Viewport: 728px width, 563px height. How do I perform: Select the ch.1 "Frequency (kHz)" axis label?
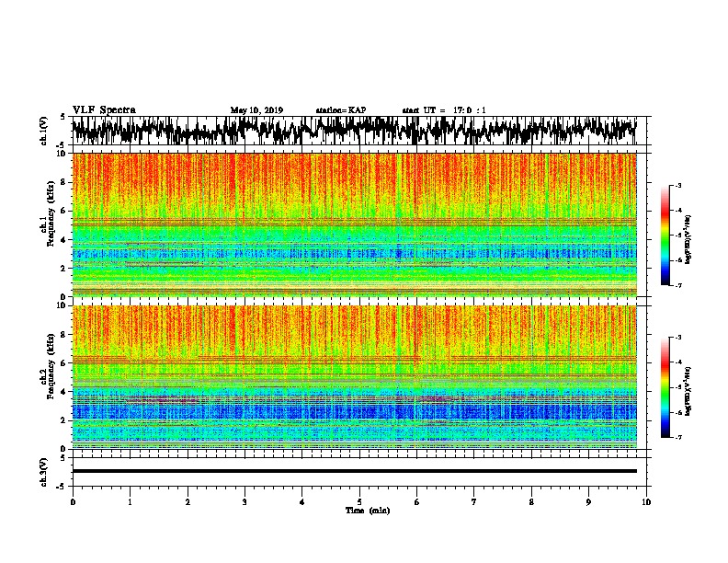[51, 214]
